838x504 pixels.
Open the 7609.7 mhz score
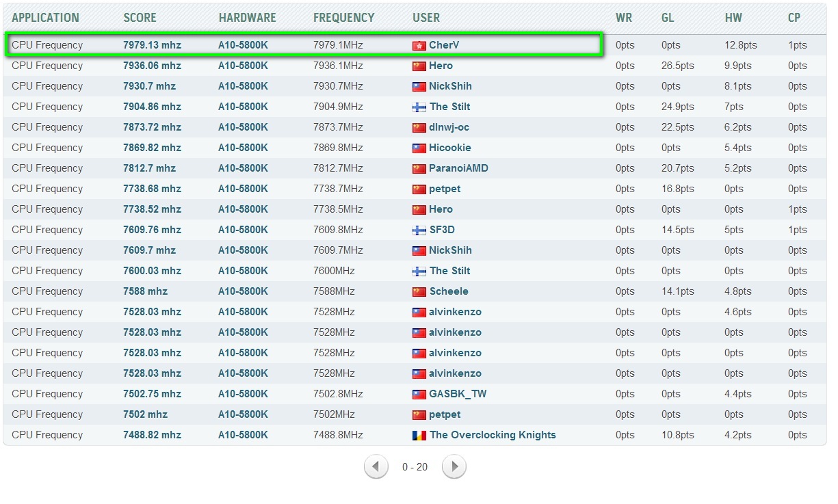[149, 250]
